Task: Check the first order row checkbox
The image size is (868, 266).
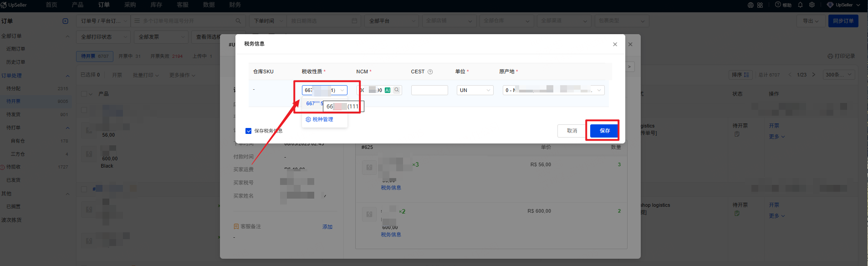Action: (84, 110)
